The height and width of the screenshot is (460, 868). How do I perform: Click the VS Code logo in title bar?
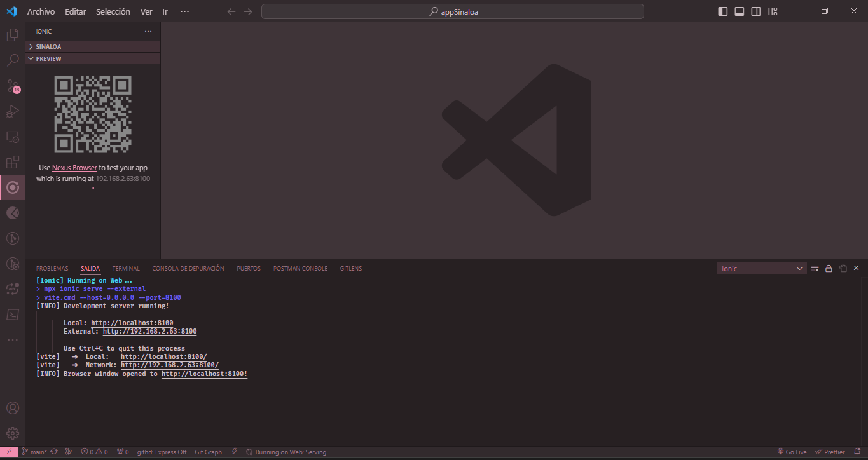(x=11, y=11)
